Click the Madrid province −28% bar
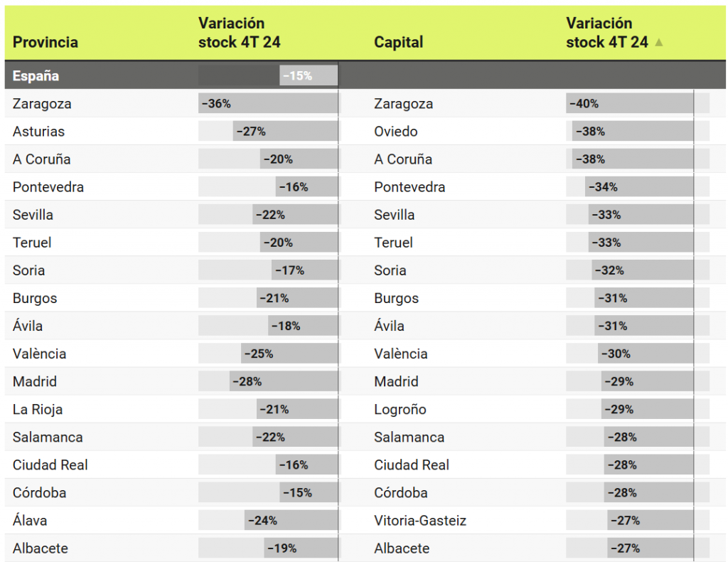The image size is (728, 562). [x=284, y=381]
